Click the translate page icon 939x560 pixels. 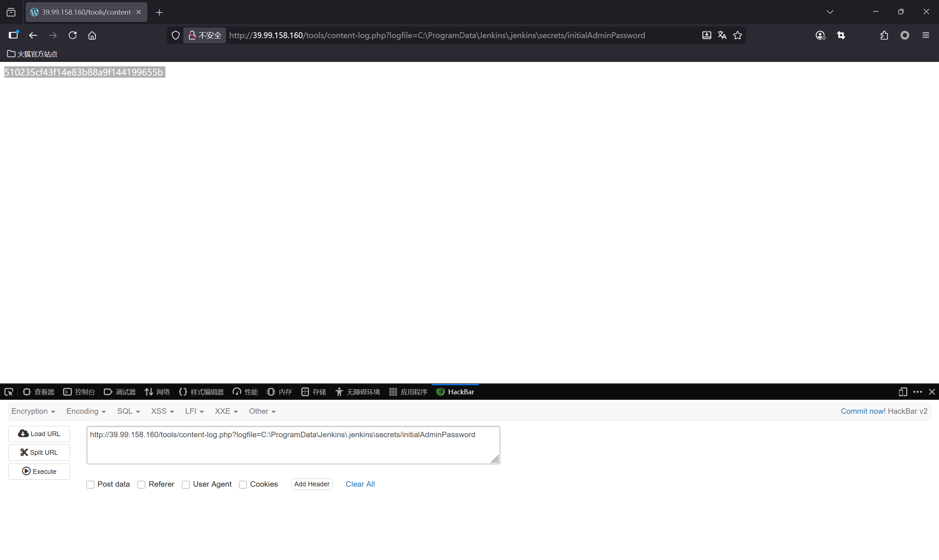coord(722,35)
